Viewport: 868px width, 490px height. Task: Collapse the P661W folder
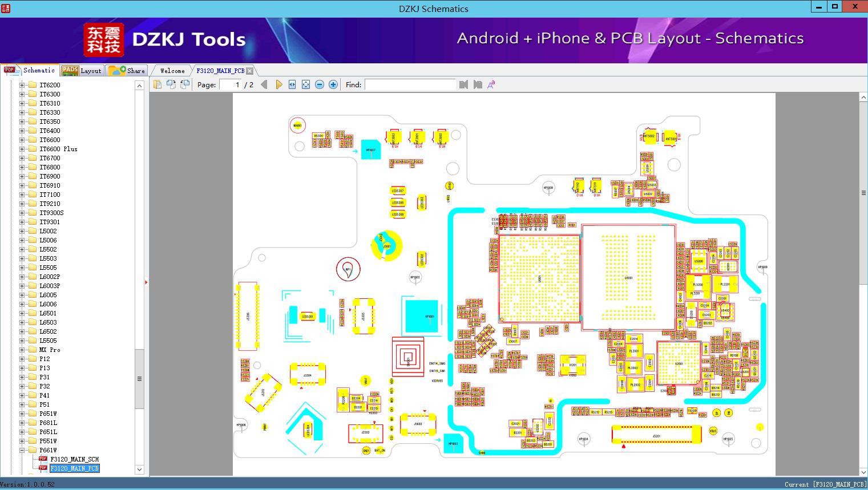[22, 450]
